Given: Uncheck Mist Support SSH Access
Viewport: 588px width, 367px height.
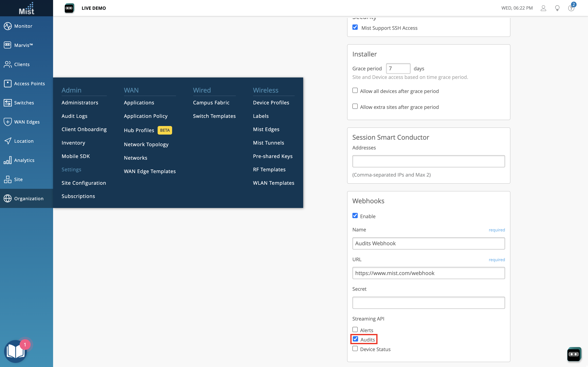Looking at the screenshot, I should click(x=355, y=27).
